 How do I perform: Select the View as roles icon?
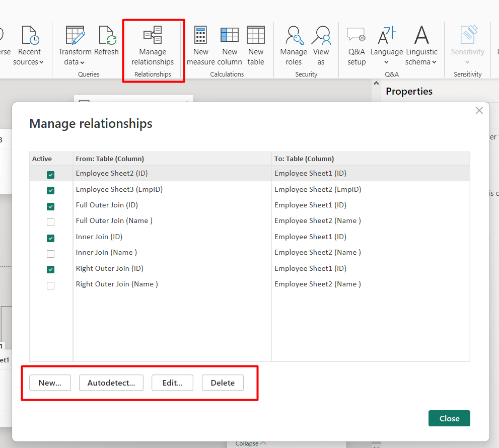coord(321,35)
